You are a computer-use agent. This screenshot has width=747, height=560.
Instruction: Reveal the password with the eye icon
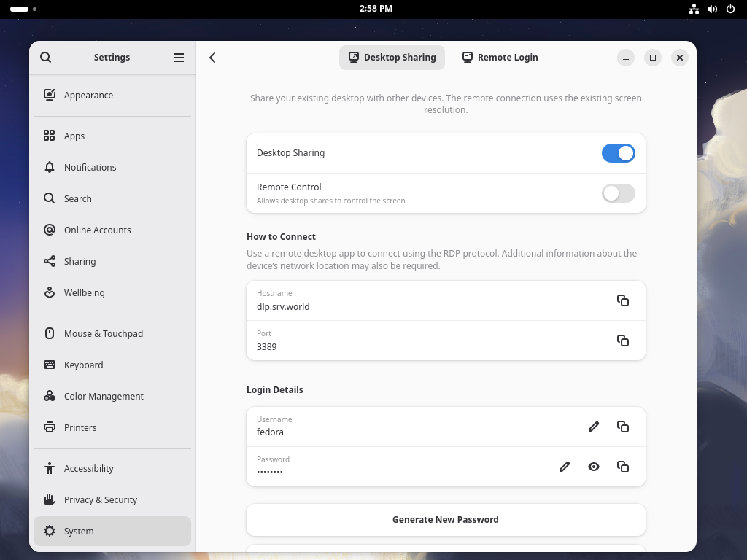click(594, 466)
